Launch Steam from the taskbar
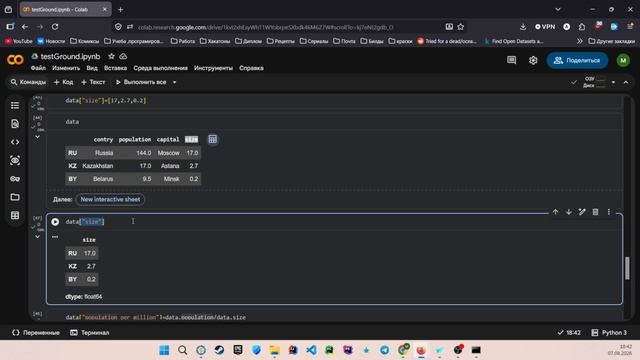The width and height of the screenshot is (640, 360). point(219,350)
